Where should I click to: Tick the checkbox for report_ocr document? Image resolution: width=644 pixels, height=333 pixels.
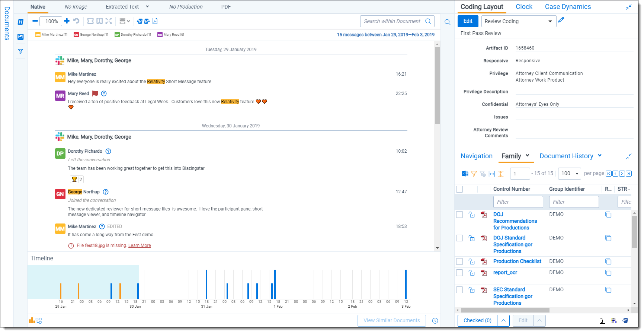459,273
